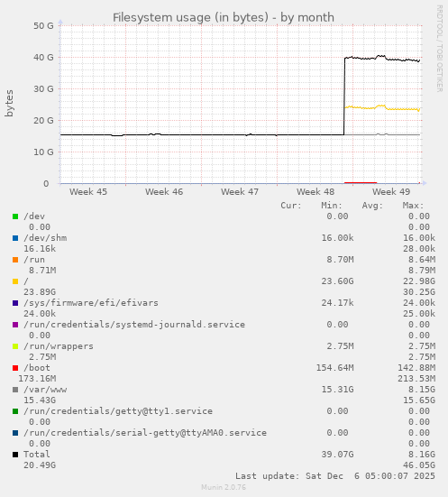Click the purple efivars legend swatch
This screenshot has height=497, width=448.
pyautogui.click(x=15, y=303)
